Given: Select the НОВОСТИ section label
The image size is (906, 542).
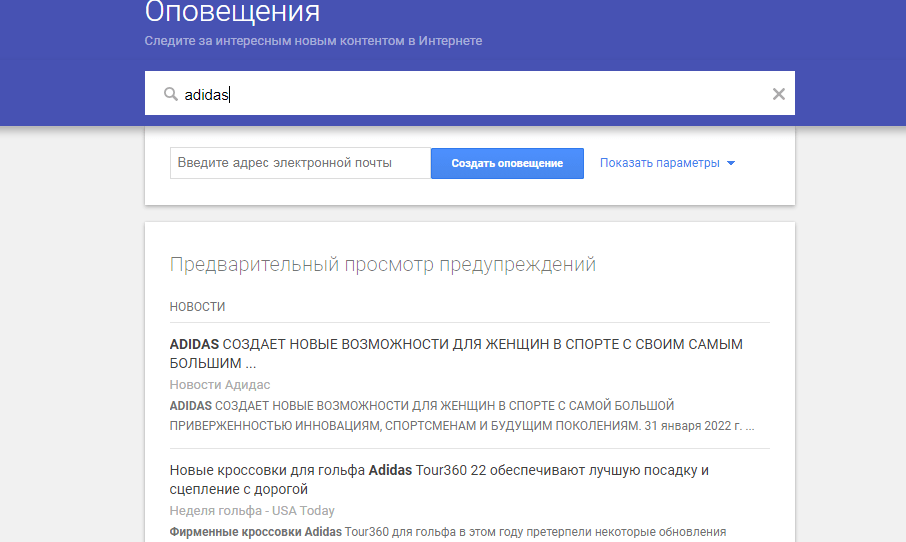Looking at the screenshot, I should [x=197, y=307].
